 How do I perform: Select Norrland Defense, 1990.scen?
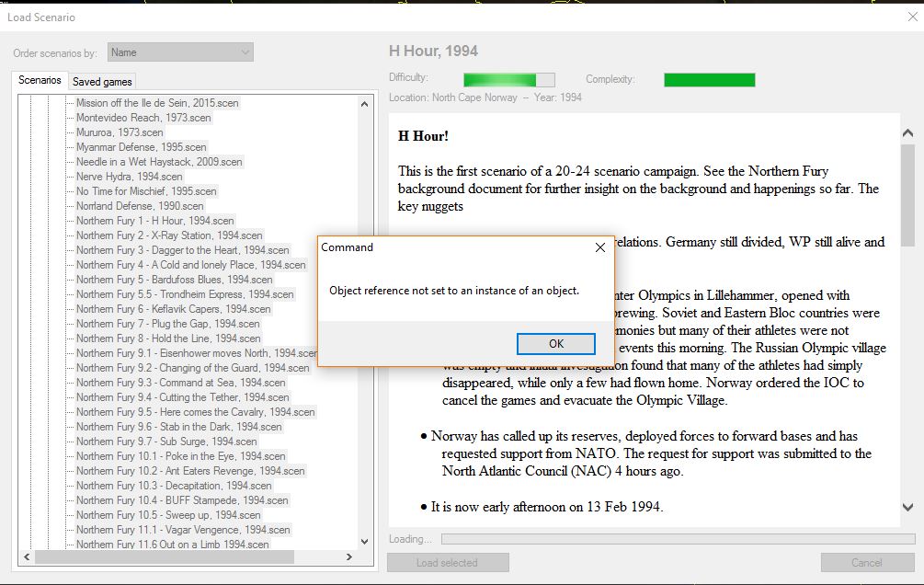[x=140, y=206]
